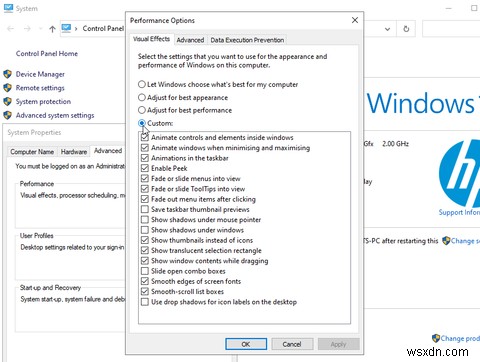Image resolution: width=480 pixels, height=362 pixels.
Task: Open Computer Name tab in System Properties
Action: point(32,152)
